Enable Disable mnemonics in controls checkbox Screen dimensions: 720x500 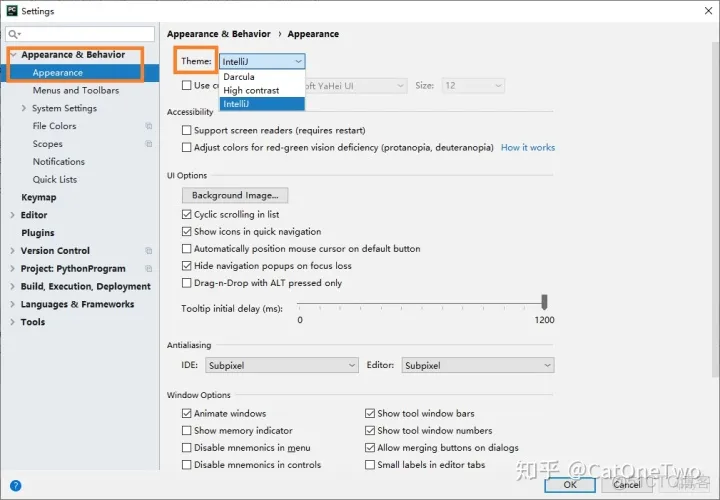(x=186, y=465)
